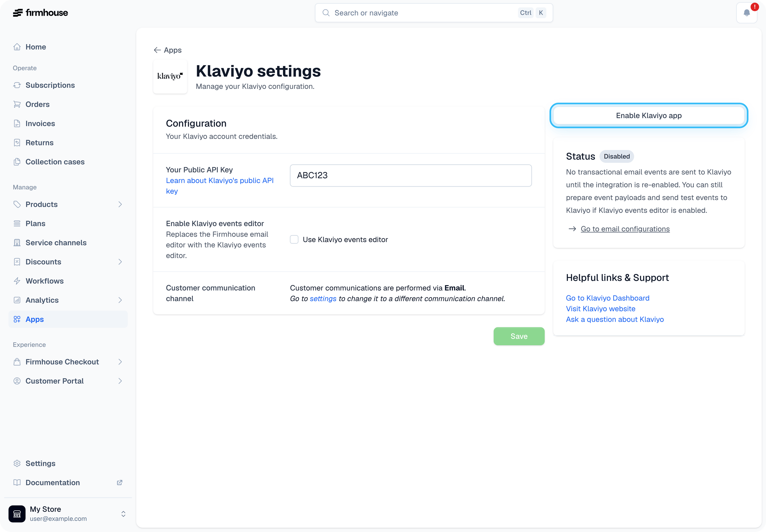Click the Workflows lightning icon
766x532 pixels.
tap(17, 281)
